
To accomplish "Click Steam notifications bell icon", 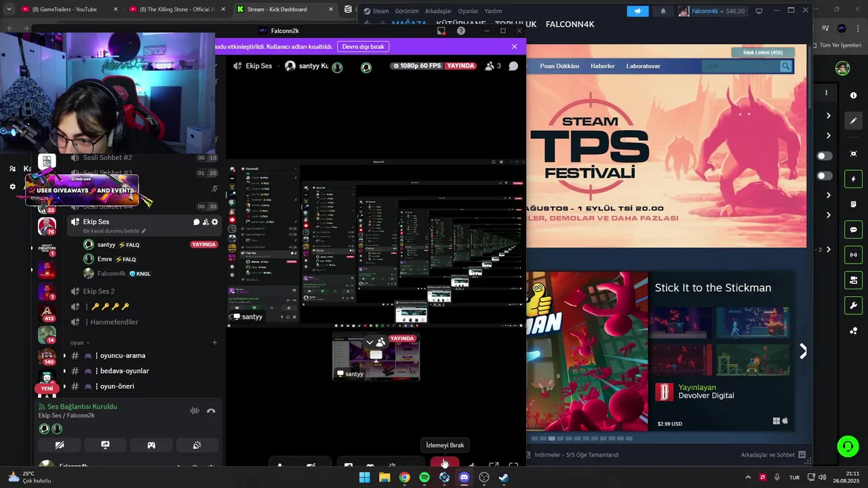I will [663, 11].
